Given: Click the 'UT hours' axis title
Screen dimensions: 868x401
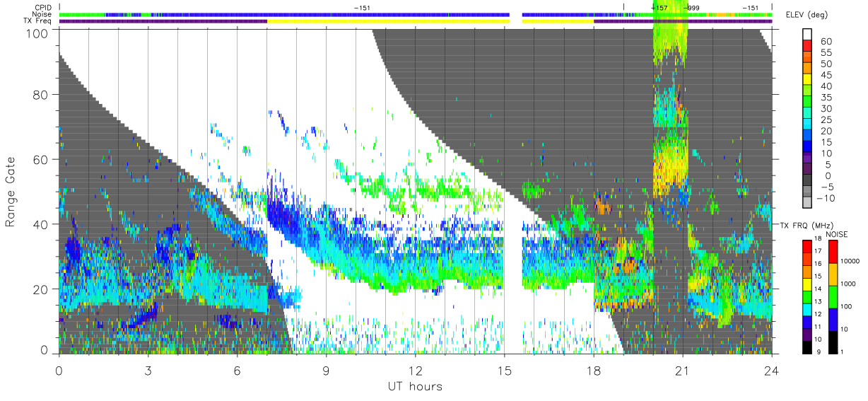Looking at the screenshot, I should coord(415,386).
